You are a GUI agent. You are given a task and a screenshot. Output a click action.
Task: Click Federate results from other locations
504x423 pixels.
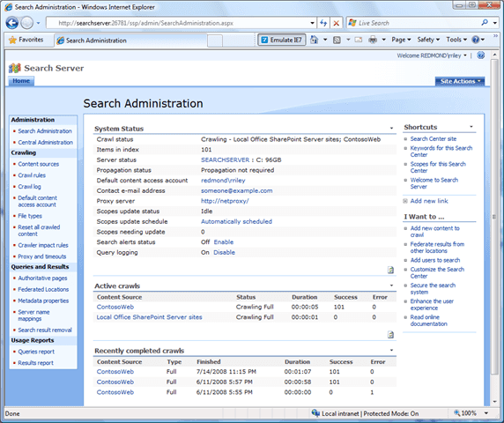[x=437, y=248]
